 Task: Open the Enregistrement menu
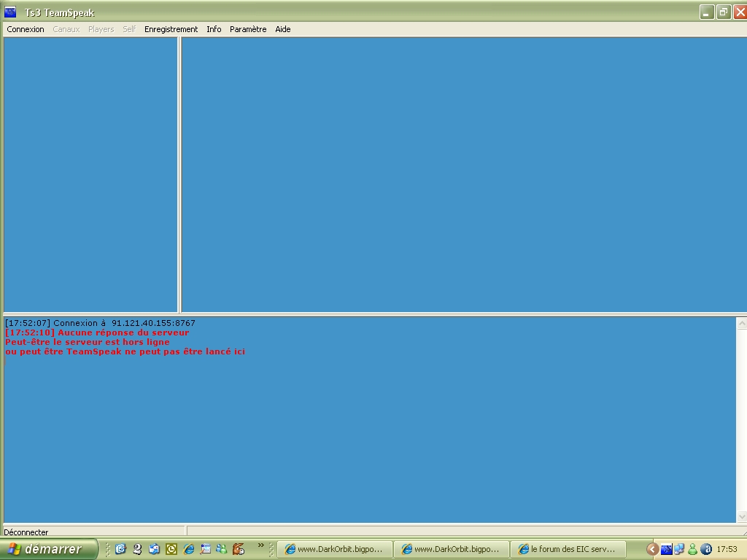171,29
